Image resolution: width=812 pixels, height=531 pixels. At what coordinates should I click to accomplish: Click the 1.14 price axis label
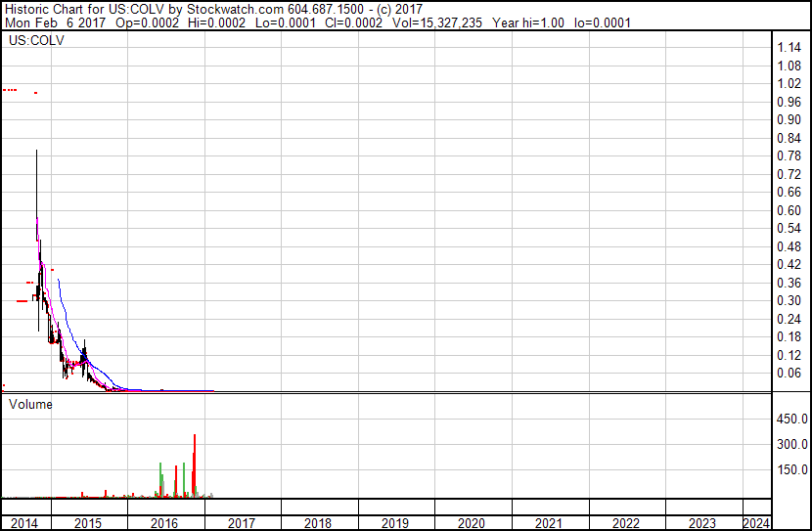[789, 48]
